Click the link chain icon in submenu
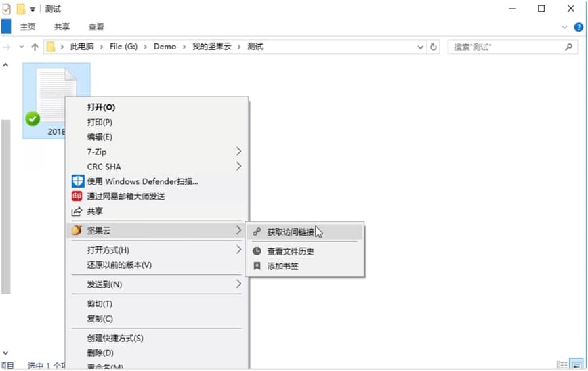The image size is (588, 371). click(257, 232)
